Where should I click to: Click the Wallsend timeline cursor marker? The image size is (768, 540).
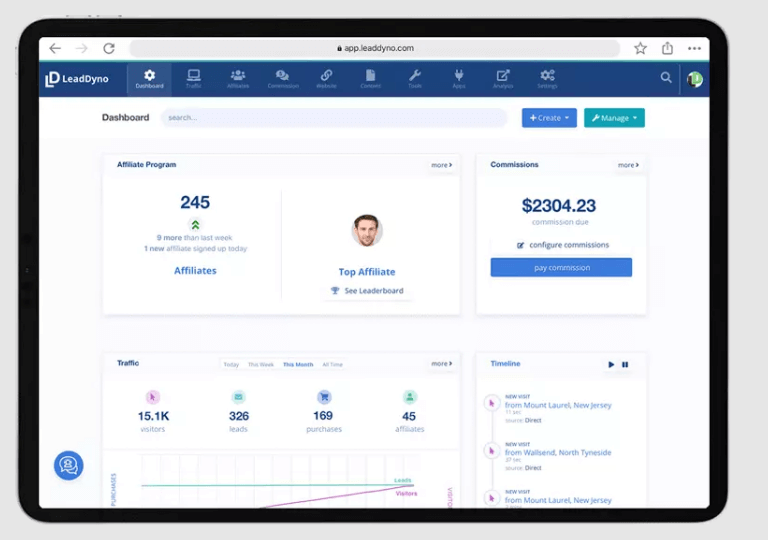[x=491, y=451]
